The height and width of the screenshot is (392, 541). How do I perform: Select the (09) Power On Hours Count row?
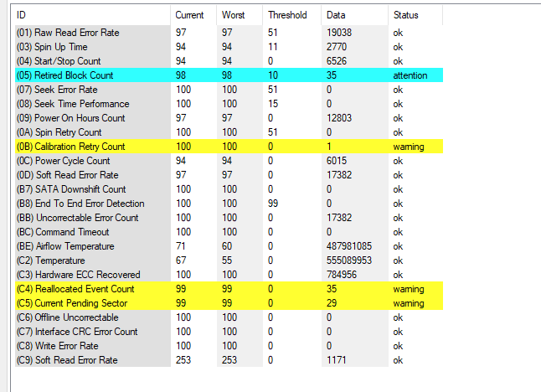point(229,118)
